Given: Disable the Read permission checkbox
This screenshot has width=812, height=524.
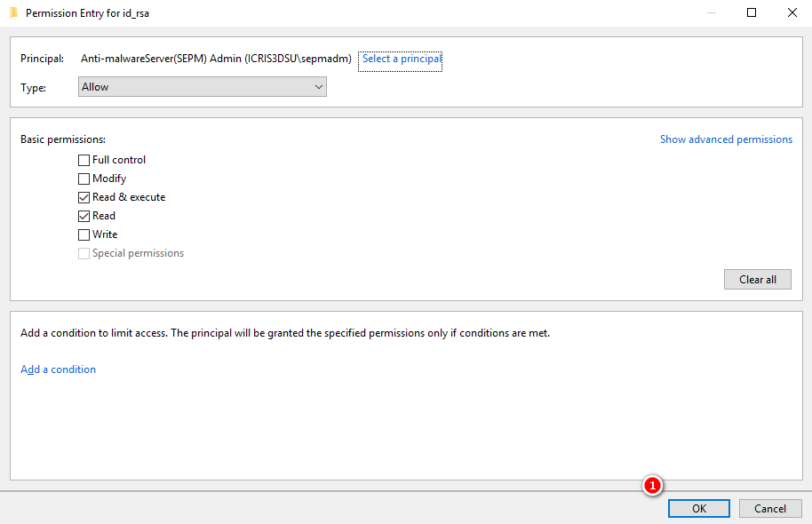Looking at the screenshot, I should [x=84, y=217].
